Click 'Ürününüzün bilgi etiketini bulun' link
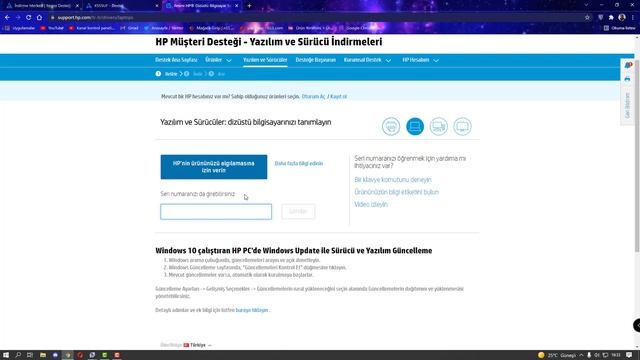This screenshot has width=640, height=360. (x=396, y=192)
